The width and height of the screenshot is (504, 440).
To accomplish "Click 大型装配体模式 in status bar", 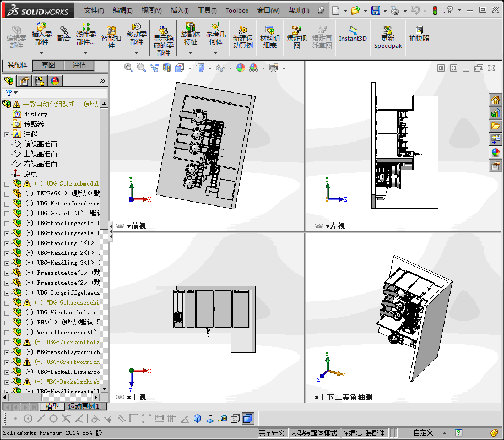I will pyautogui.click(x=313, y=433).
